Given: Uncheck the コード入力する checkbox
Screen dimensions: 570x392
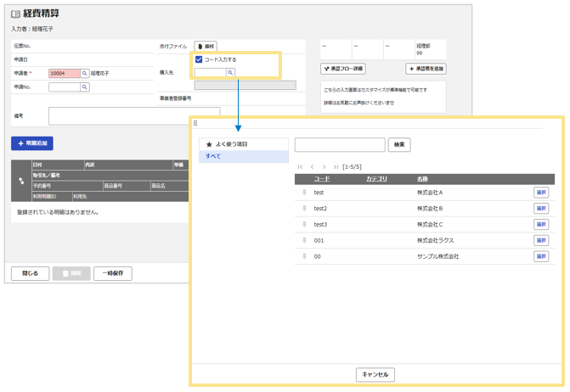Looking at the screenshot, I should point(199,59).
